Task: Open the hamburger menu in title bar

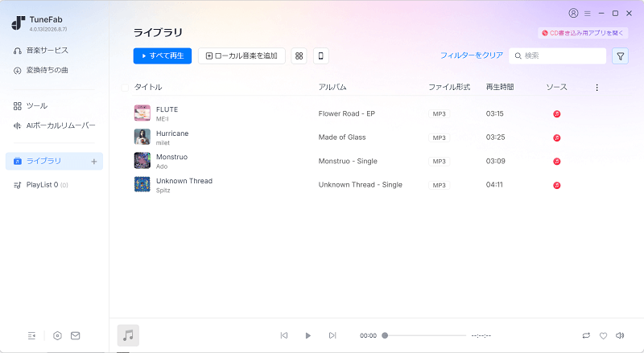Action: point(588,14)
